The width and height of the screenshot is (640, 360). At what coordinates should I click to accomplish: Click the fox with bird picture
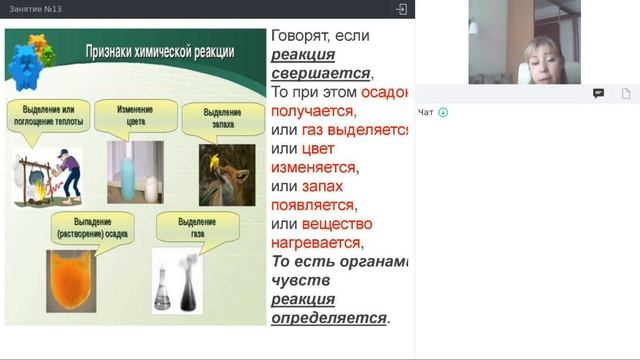point(227,175)
